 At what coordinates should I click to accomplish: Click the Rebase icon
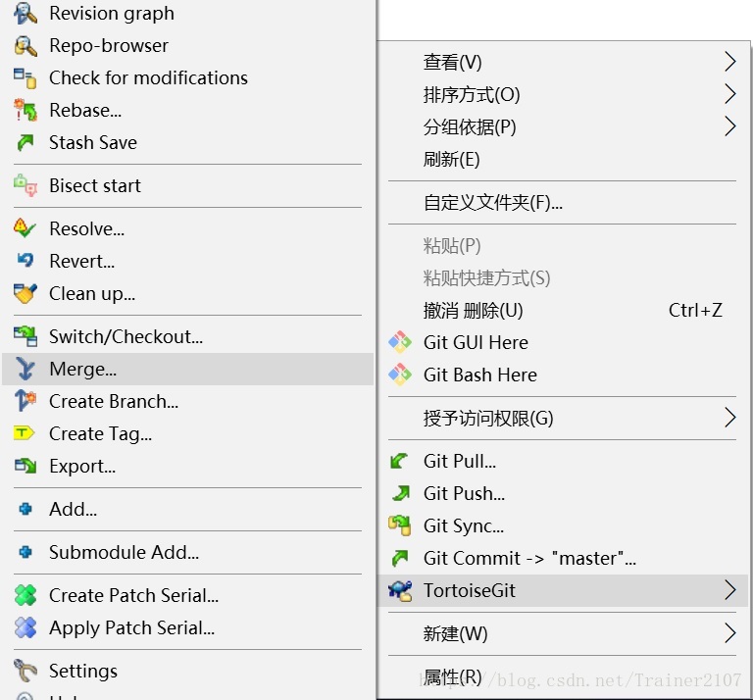click(25, 111)
